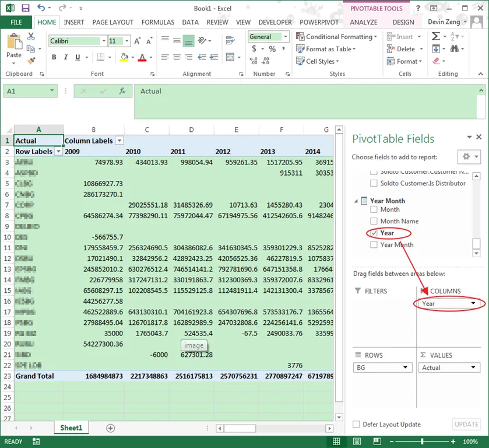Viewport: 489px width, 448px height.
Task: Open Cell Styles gallery
Action: tap(318, 61)
